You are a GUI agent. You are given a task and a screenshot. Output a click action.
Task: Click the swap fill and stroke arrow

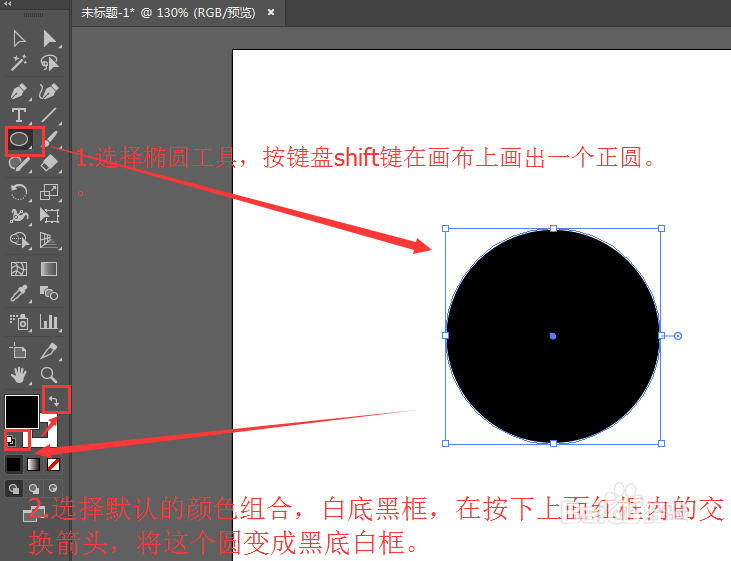[55, 401]
